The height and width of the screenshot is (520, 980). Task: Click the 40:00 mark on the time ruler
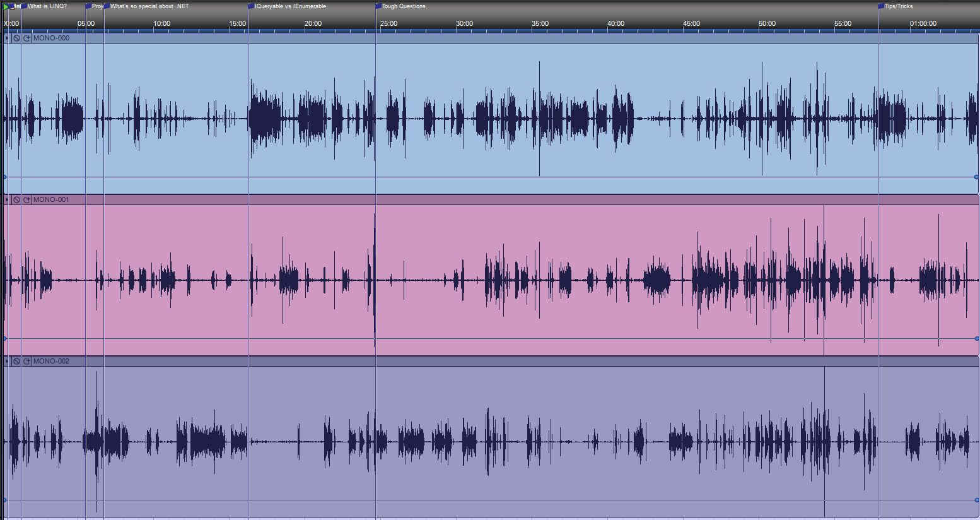pos(616,23)
